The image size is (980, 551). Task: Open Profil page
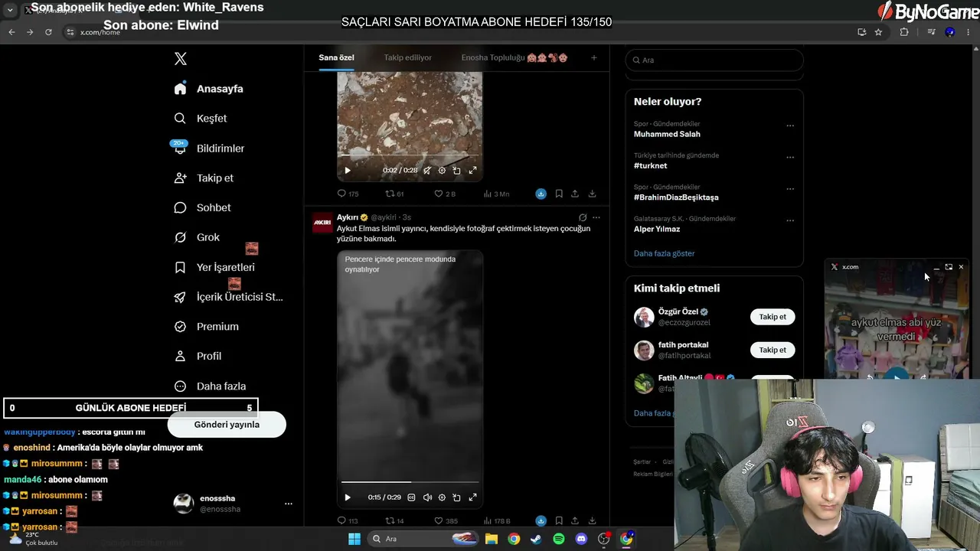click(x=198, y=356)
